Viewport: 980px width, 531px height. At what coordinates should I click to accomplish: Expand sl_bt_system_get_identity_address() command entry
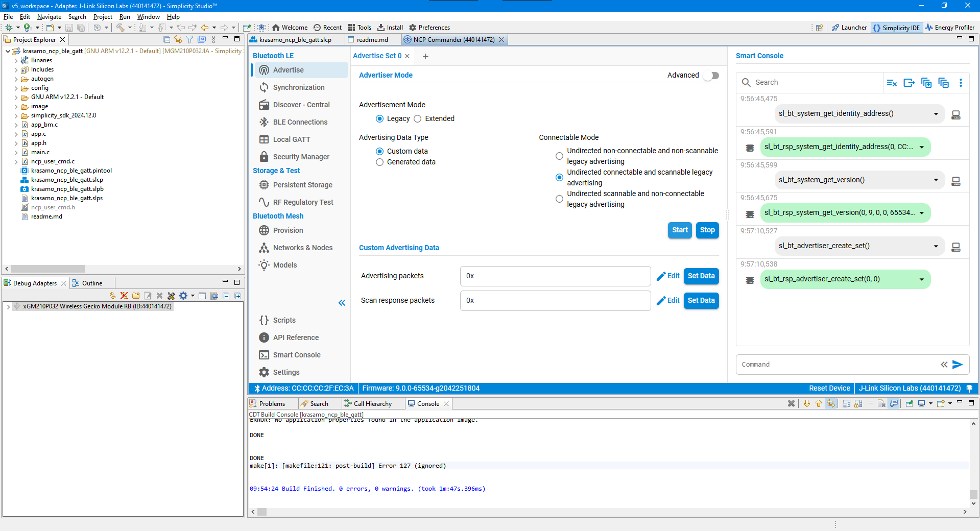936,114
